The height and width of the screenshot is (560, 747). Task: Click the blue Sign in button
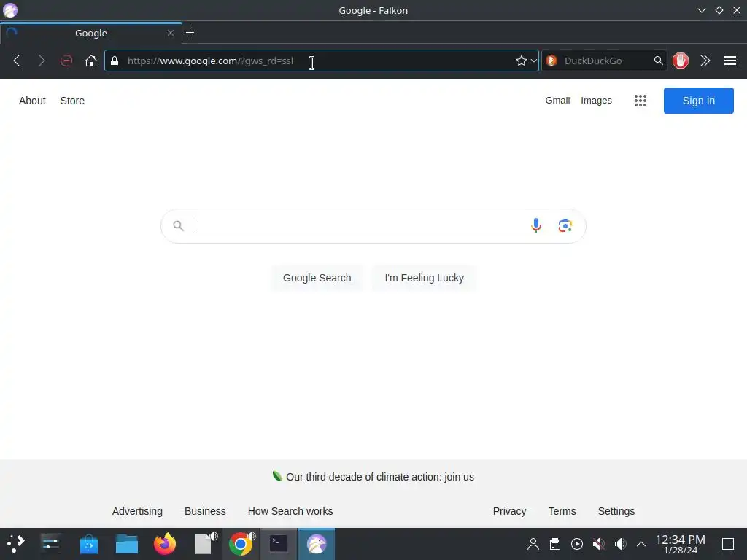(698, 101)
